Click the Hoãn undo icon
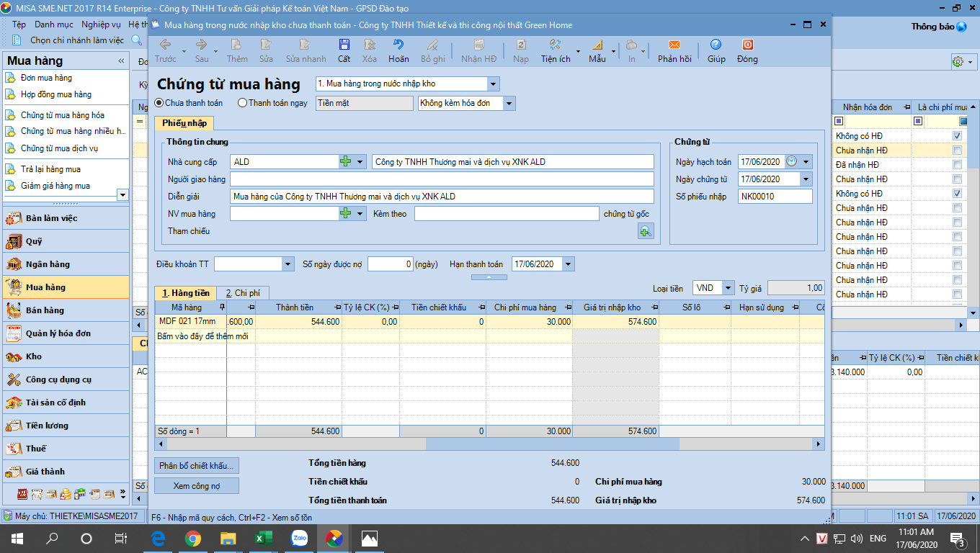Screen dimensions: 980x553 pyautogui.click(x=398, y=45)
